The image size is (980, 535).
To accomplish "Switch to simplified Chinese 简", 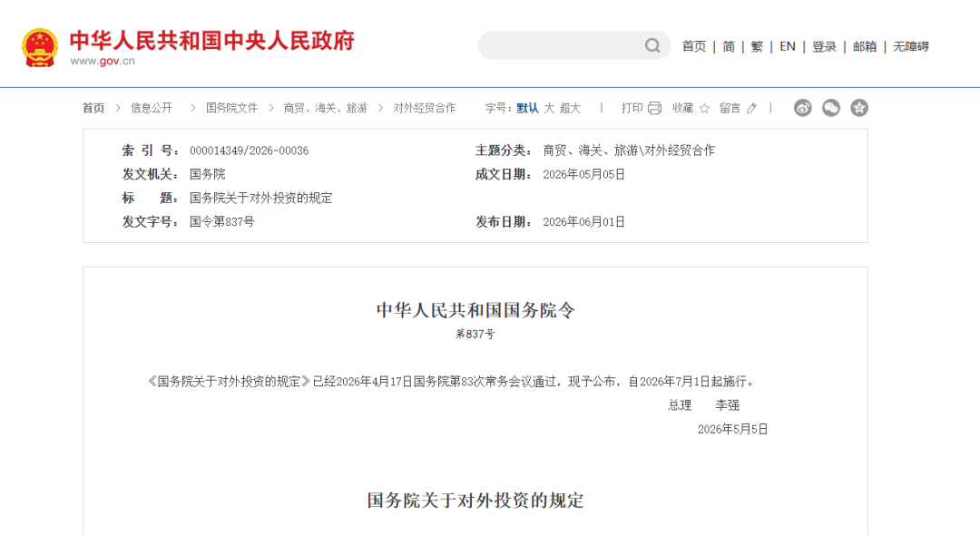I will [729, 46].
